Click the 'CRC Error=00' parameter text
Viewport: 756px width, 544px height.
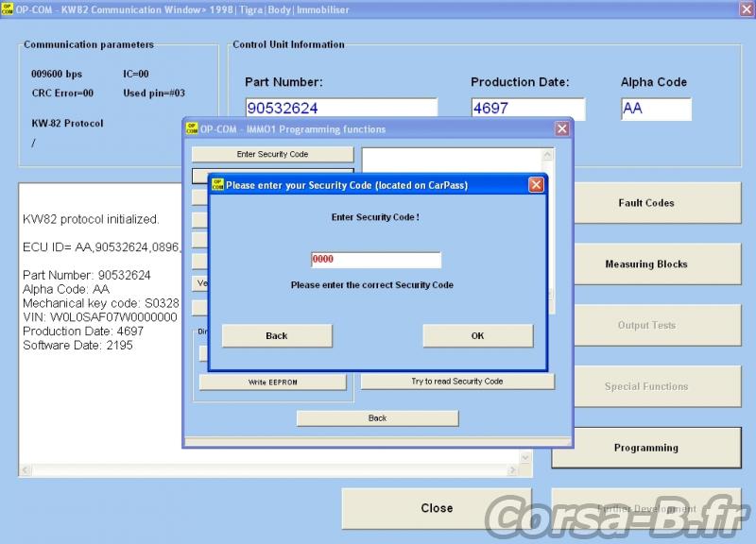(x=62, y=93)
